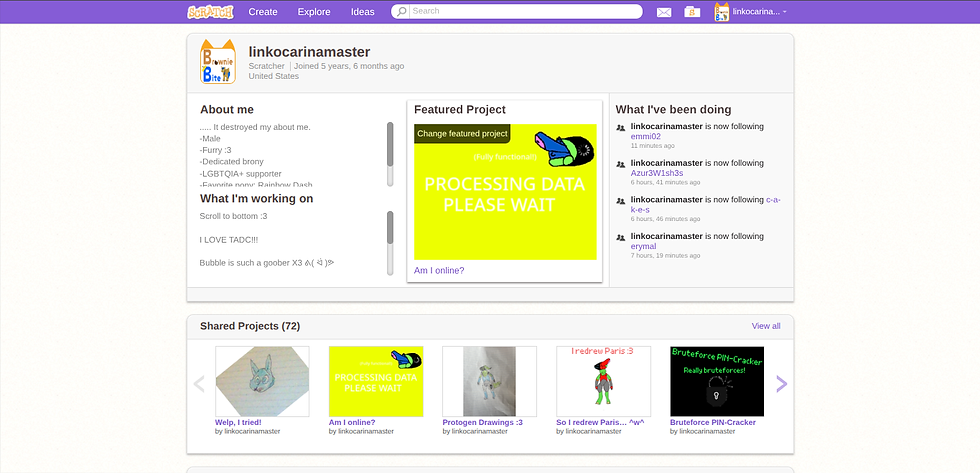
Task: Open c-a-k-e-s profile link
Action: 773,200
